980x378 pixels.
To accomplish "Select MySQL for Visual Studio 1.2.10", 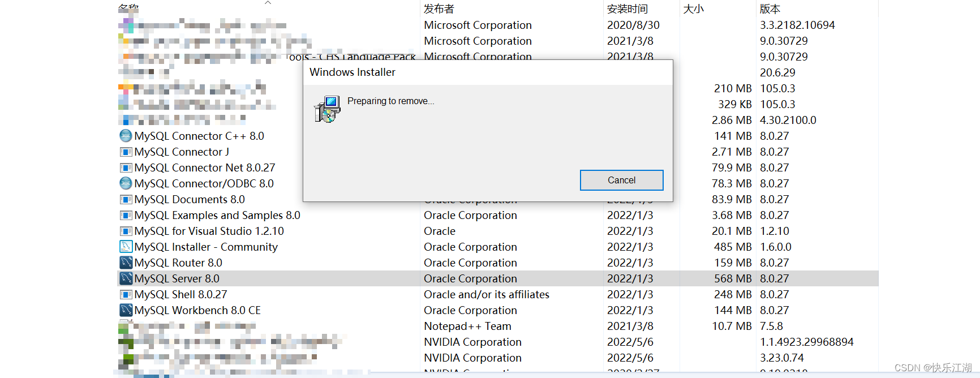I will (x=209, y=231).
